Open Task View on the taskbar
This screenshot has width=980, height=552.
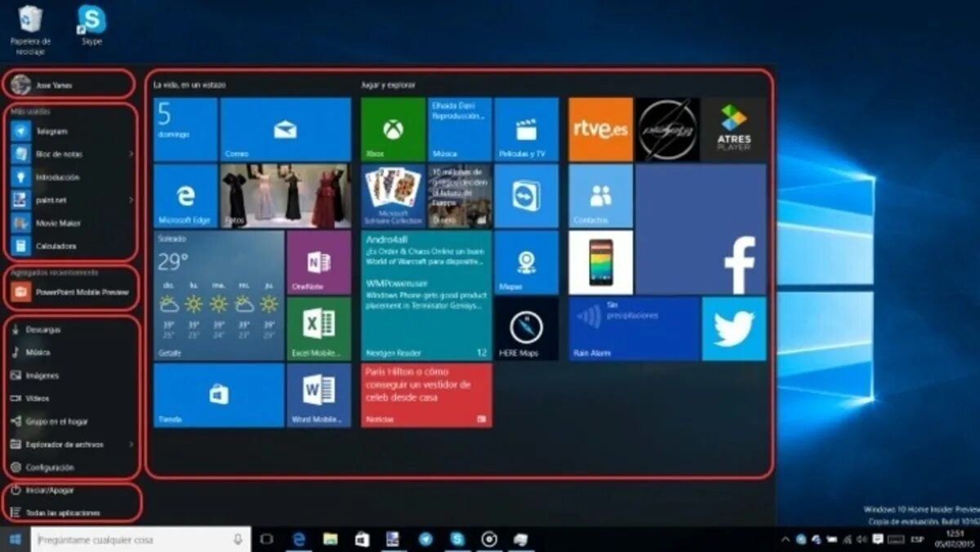coord(266,539)
